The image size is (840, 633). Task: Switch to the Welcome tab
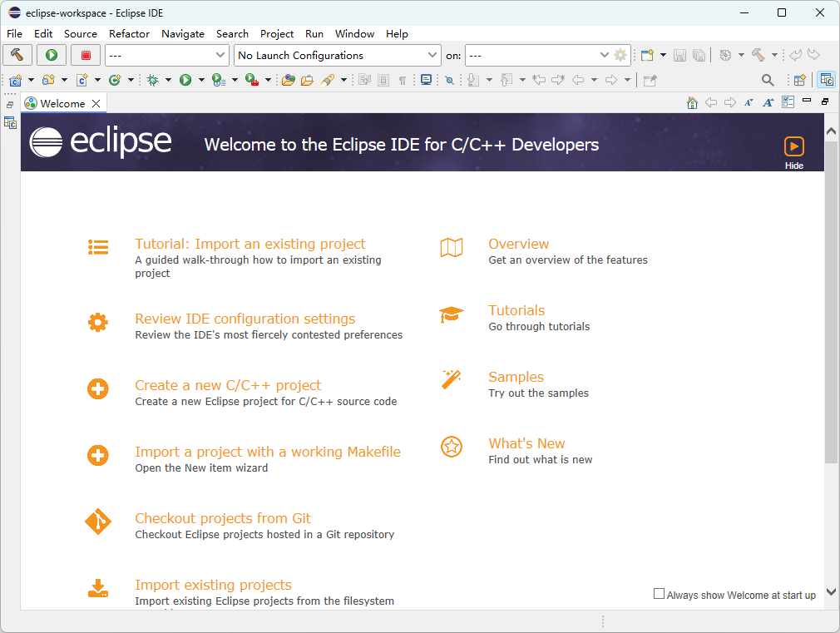point(62,103)
